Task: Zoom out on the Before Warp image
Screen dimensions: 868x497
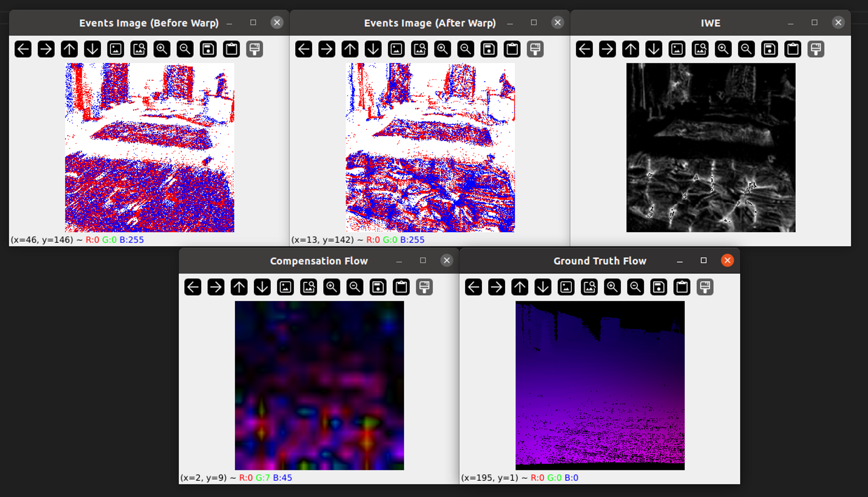Action: coord(185,49)
